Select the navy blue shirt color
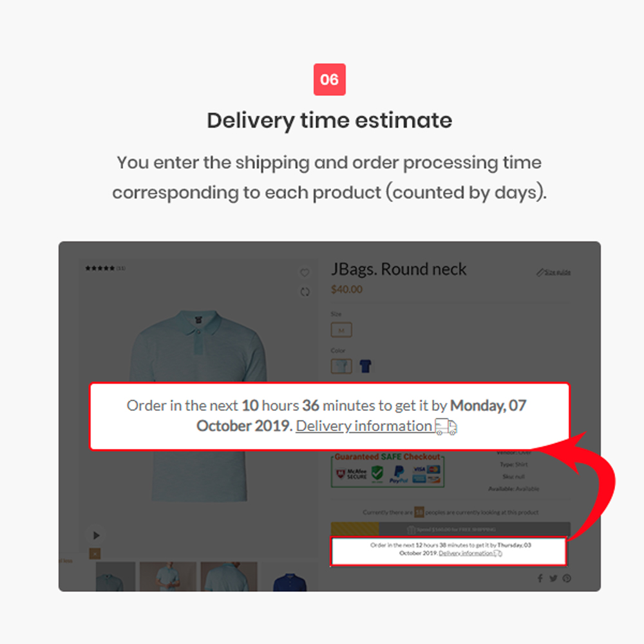Viewport: 644px width, 644px height. (365, 366)
